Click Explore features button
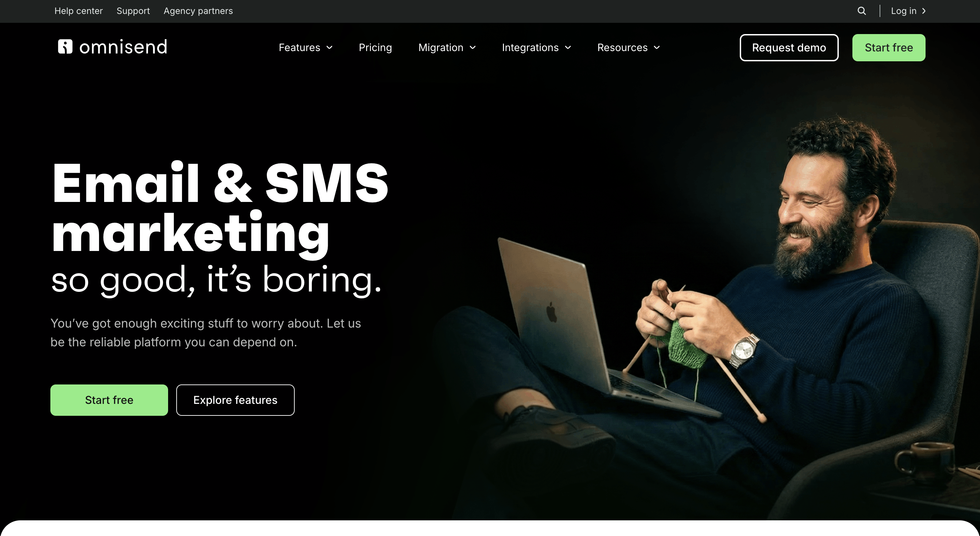The height and width of the screenshot is (536, 980). [x=235, y=400]
